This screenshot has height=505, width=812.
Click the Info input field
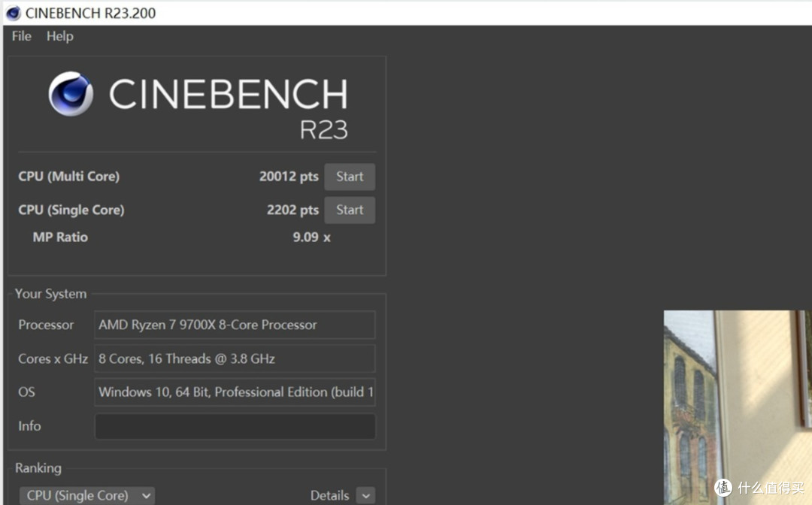(235, 426)
